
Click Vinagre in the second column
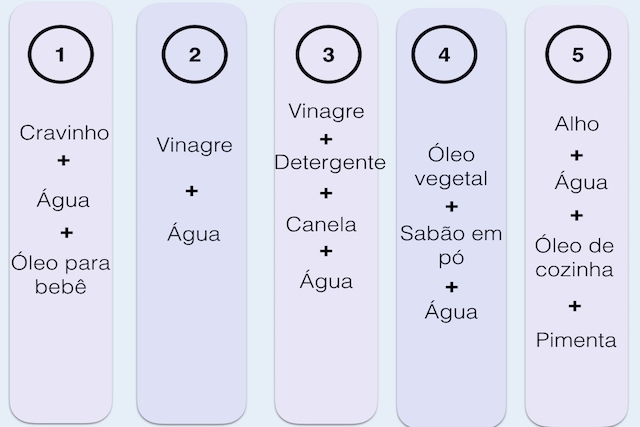pos(194,146)
